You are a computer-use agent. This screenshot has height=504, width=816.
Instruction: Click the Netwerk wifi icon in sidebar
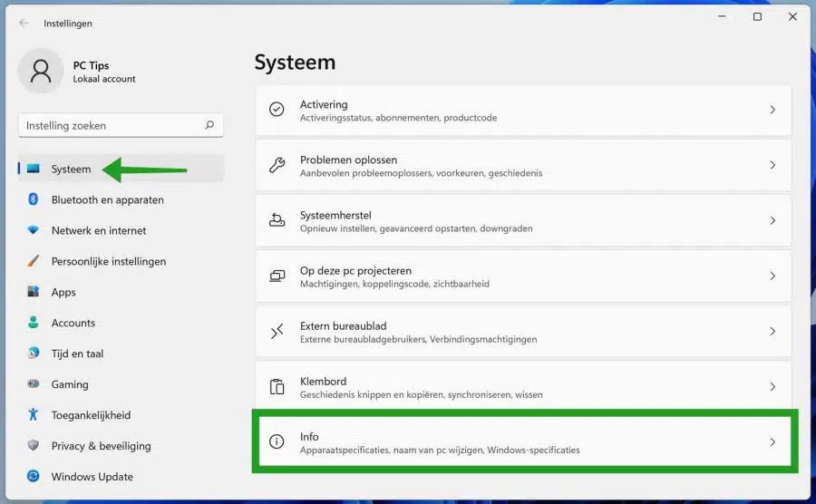[x=34, y=230]
